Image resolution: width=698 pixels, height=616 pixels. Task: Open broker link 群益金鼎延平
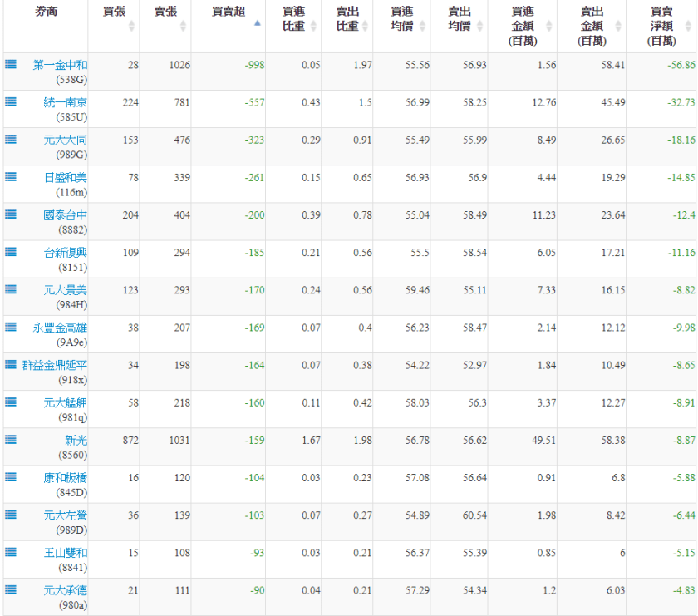pyautogui.click(x=54, y=365)
